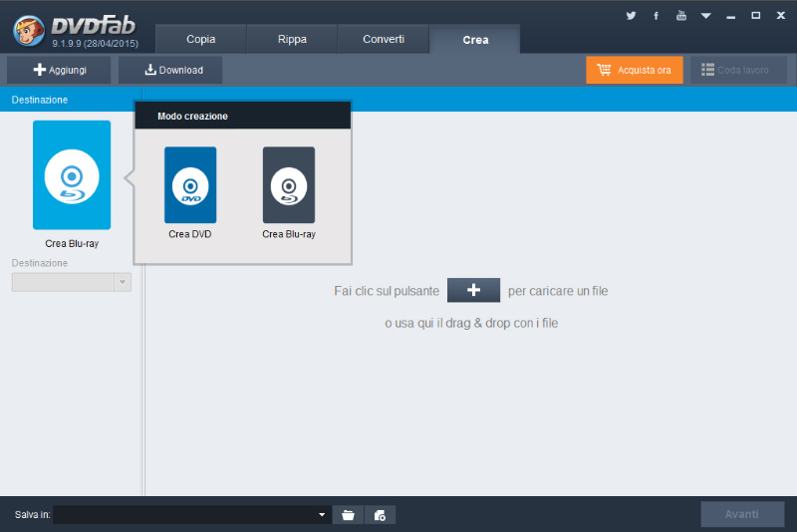Click the plus button to load file

click(x=473, y=291)
